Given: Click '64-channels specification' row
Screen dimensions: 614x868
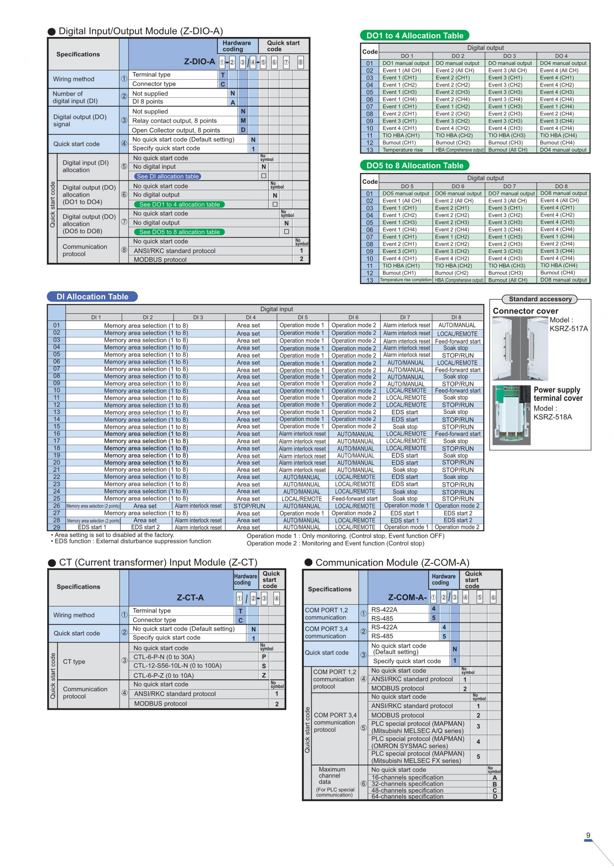Looking at the screenshot, I should pyautogui.click(x=407, y=797).
